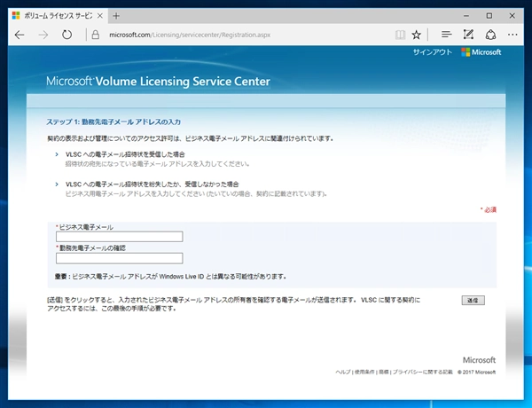Open the 使用条件 footer link
Viewport: 532px width, 408px height.
(x=364, y=372)
